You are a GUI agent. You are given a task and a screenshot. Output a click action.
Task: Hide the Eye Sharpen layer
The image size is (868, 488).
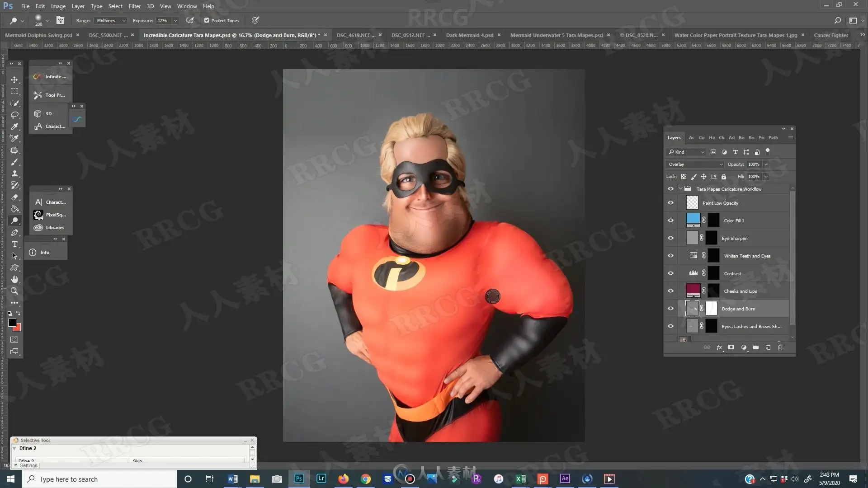pyautogui.click(x=670, y=238)
